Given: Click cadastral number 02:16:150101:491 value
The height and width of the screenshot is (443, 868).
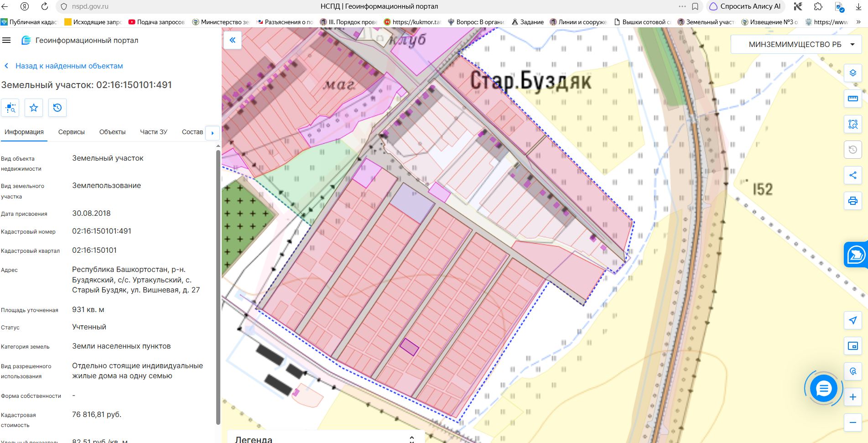Looking at the screenshot, I should 102,231.
